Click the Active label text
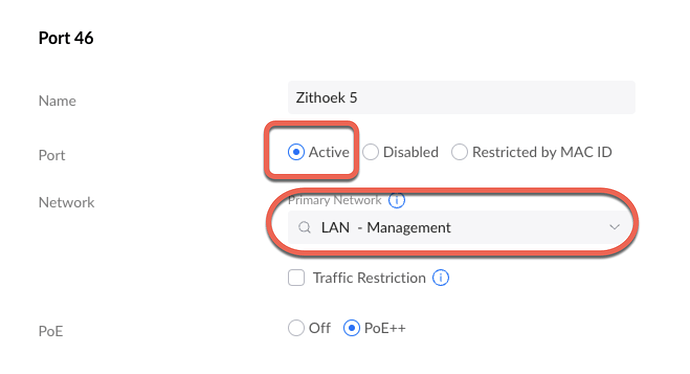 [329, 152]
